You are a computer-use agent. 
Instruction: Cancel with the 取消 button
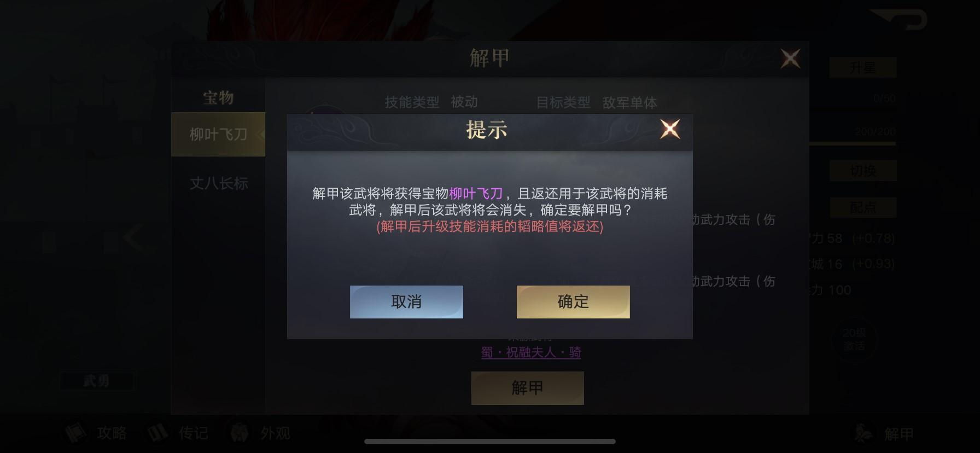(x=406, y=301)
